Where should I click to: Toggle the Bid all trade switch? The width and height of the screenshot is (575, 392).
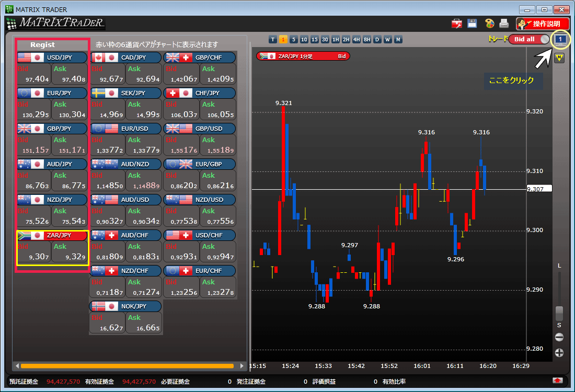pos(529,39)
